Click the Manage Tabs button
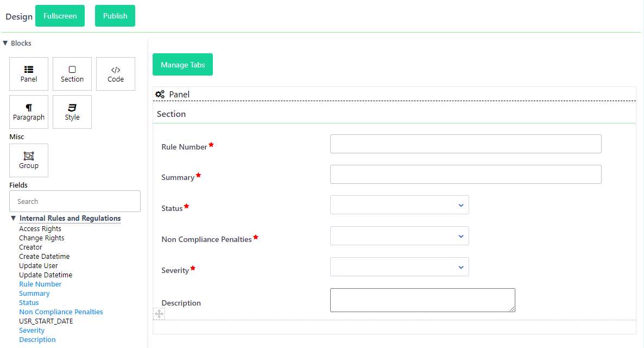The height and width of the screenshot is (348, 644). [x=182, y=65]
